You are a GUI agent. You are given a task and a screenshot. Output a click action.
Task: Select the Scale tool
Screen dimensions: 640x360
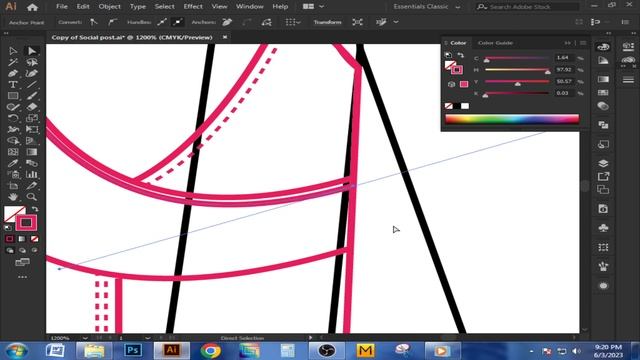coord(32,118)
